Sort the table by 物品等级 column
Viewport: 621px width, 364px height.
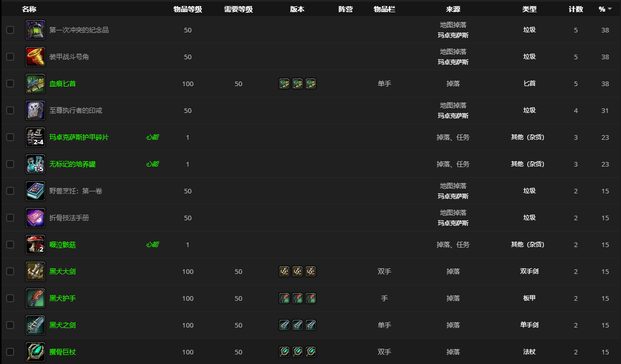(x=188, y=9)
